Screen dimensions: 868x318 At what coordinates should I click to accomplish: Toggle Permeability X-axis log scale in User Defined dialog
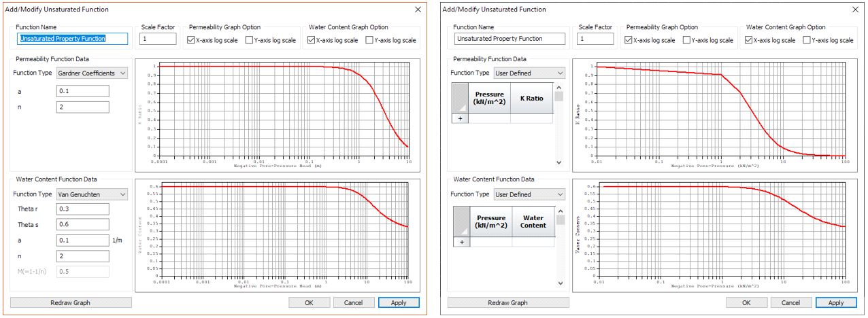pyautogui.click(x=629, y=40)
